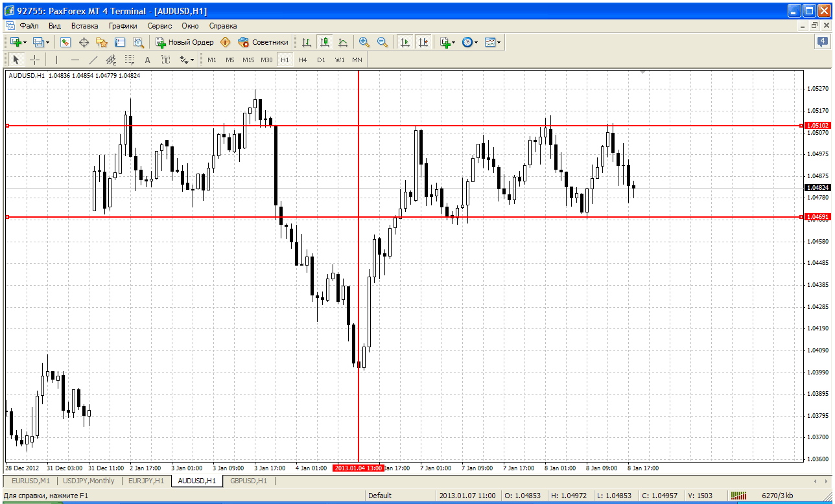This screenshot has width=835, height=504.
Task: Toggle Chart Shift
Action: pyautogui.click(x=423, y=42)
